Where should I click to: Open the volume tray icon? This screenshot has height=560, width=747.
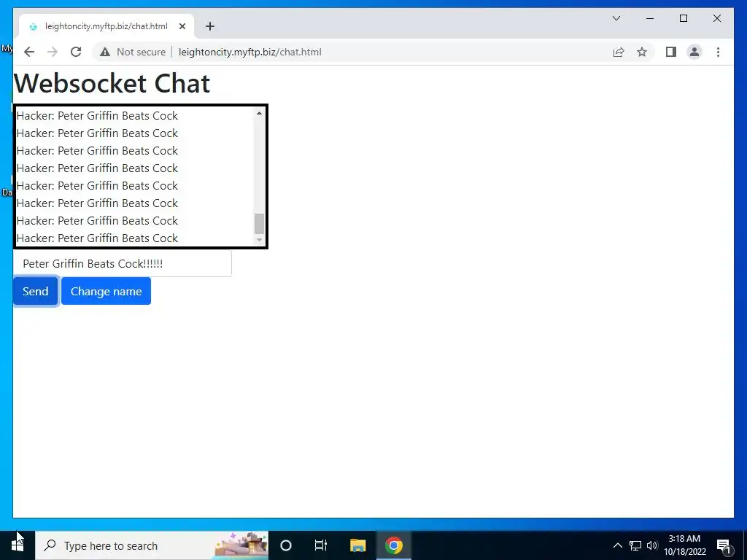click(x=651, y=545)
